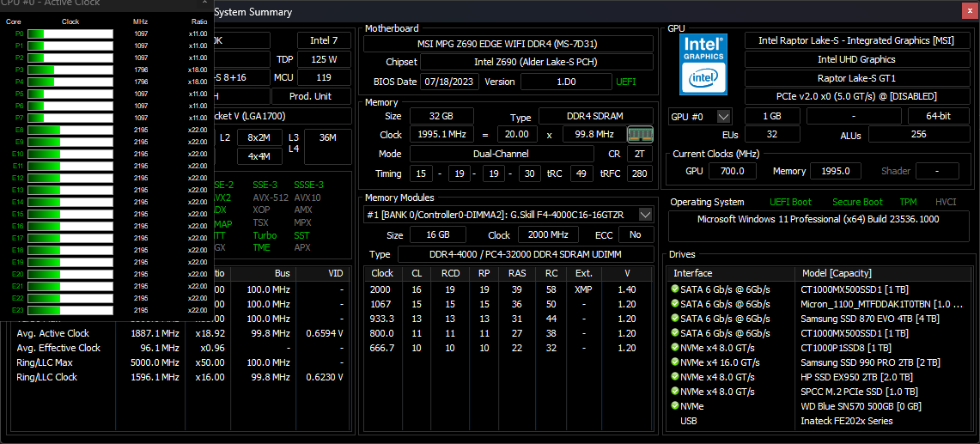Click the Intel Graphics logo in GPU panel
The height and width of the screenshot is (444, 980).
[703, 64]
